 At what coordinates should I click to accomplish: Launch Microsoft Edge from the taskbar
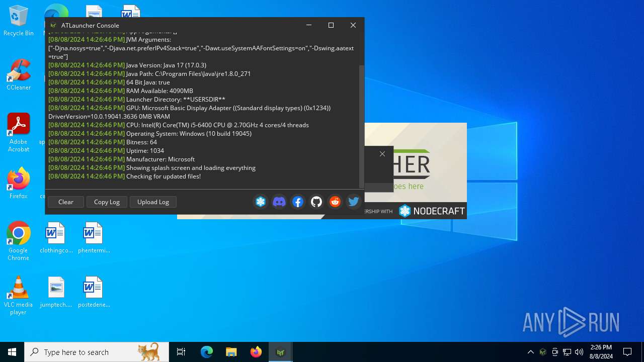click(207, 352)
